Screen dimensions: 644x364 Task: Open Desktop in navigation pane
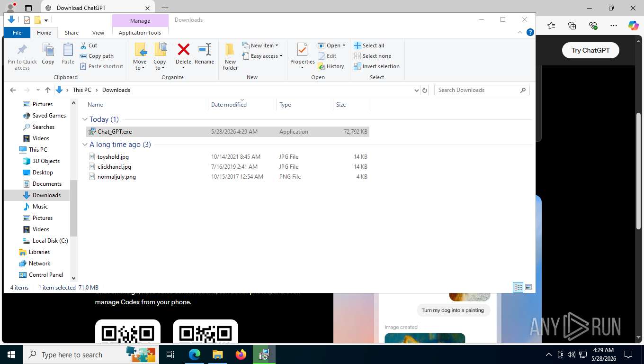(38, 173)
